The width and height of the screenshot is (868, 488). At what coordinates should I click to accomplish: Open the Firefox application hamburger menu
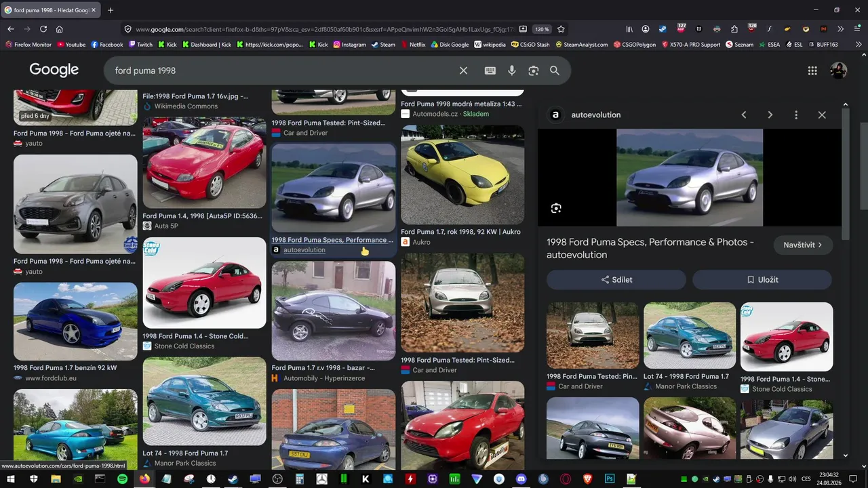tap(858, 29)
